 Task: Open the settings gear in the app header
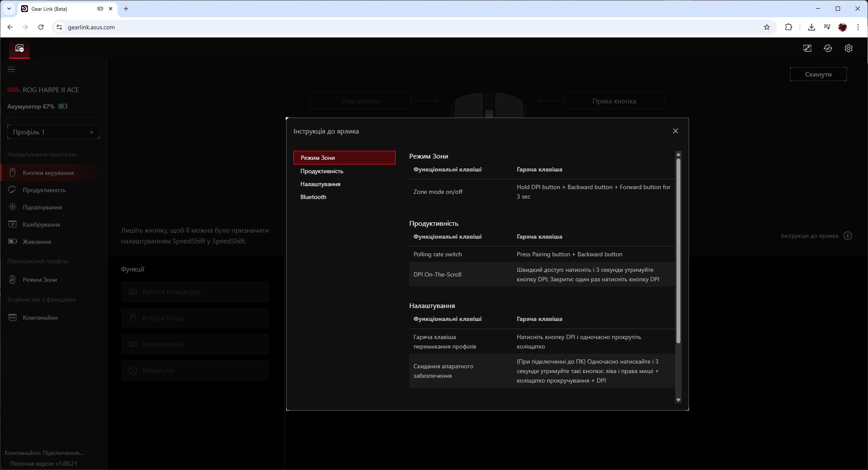click(x=848, y=48)
